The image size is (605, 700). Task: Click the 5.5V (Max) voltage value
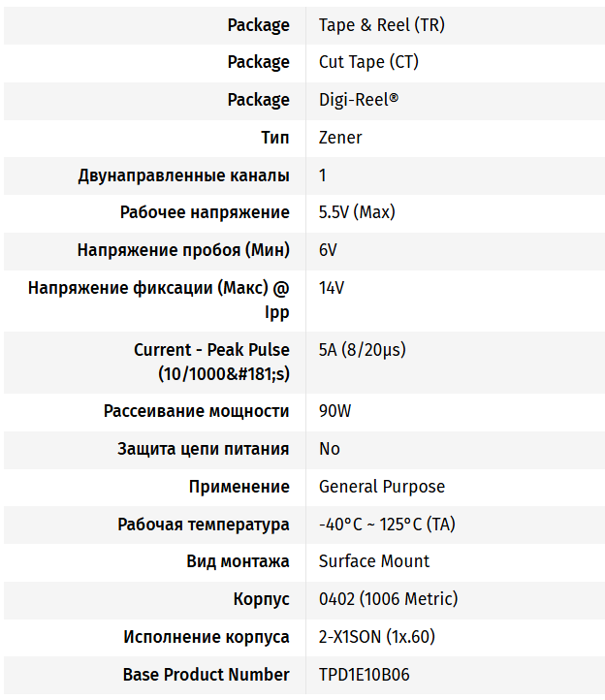(357, 212)
